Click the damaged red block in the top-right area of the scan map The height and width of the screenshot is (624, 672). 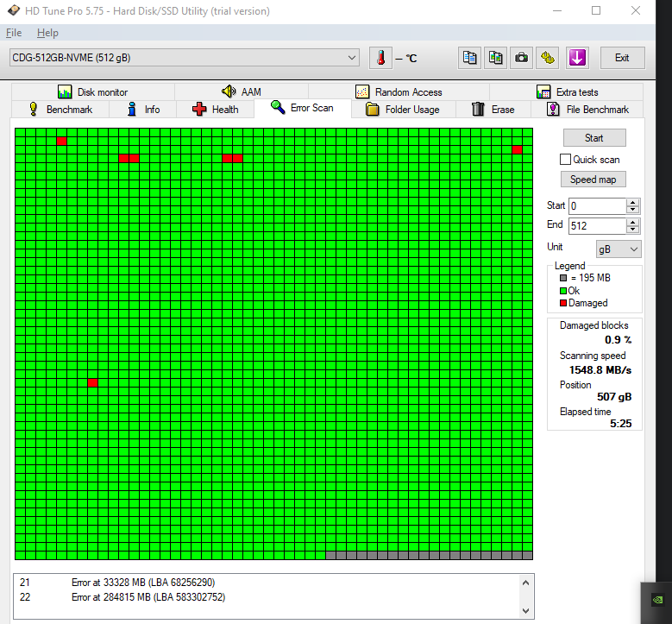pyautogui.click(x=518, y=149)
